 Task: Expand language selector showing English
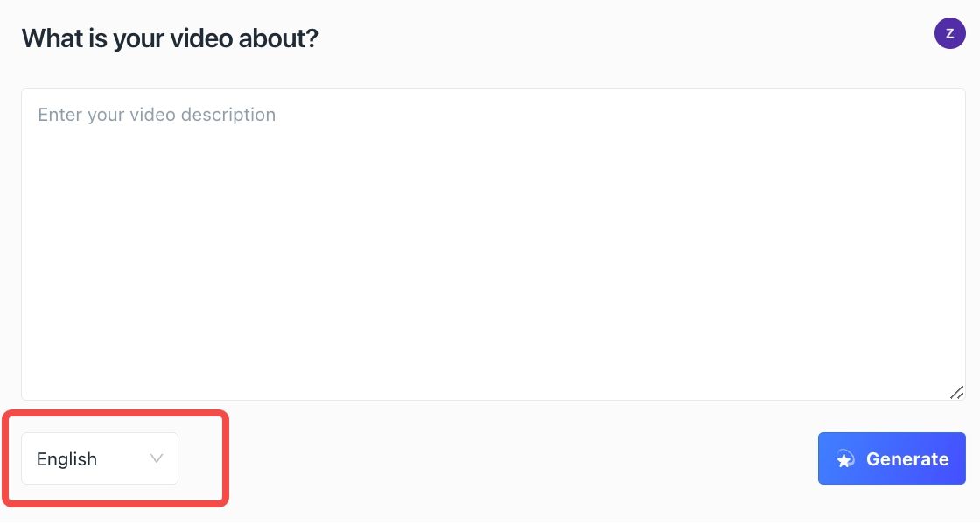(100, 458)
